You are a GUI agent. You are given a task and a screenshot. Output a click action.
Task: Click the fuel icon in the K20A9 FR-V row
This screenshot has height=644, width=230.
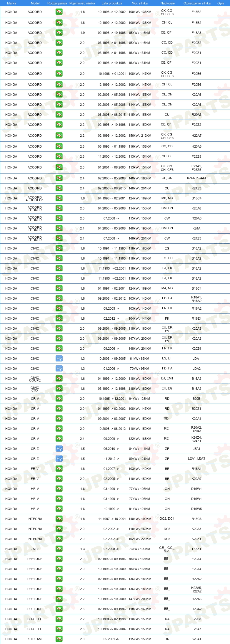59,479
